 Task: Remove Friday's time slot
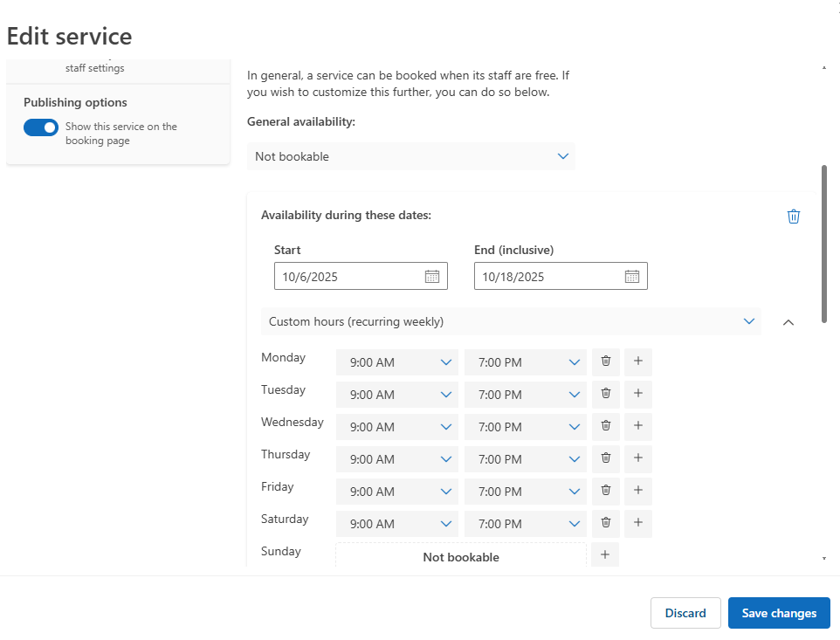pyautogui.click(x=605, y=491)
